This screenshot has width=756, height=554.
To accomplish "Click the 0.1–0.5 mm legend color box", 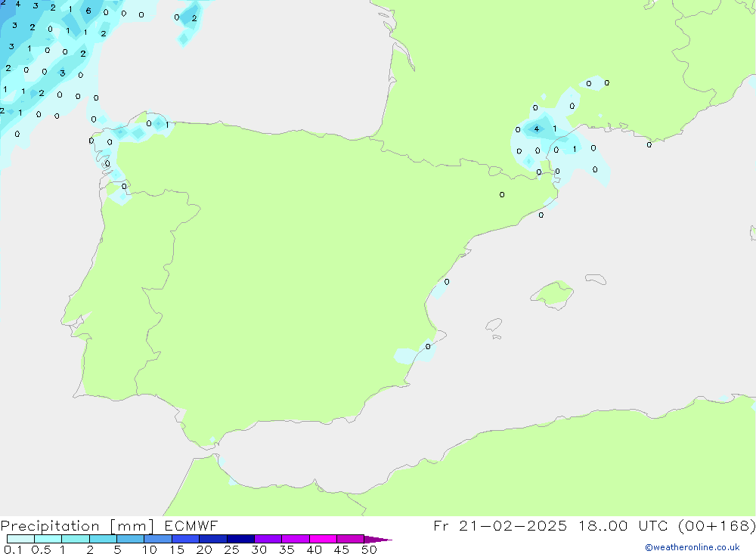I will (x=20, y=539).
